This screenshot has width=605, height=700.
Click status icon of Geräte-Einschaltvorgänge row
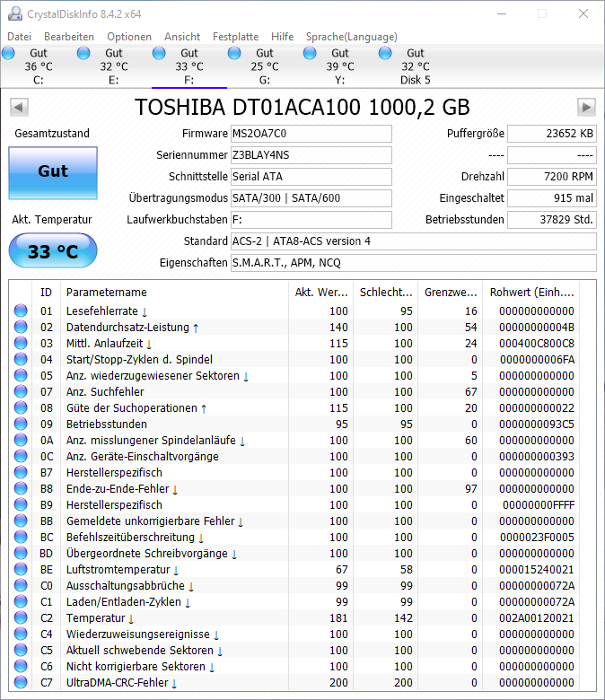click(21, 456)
